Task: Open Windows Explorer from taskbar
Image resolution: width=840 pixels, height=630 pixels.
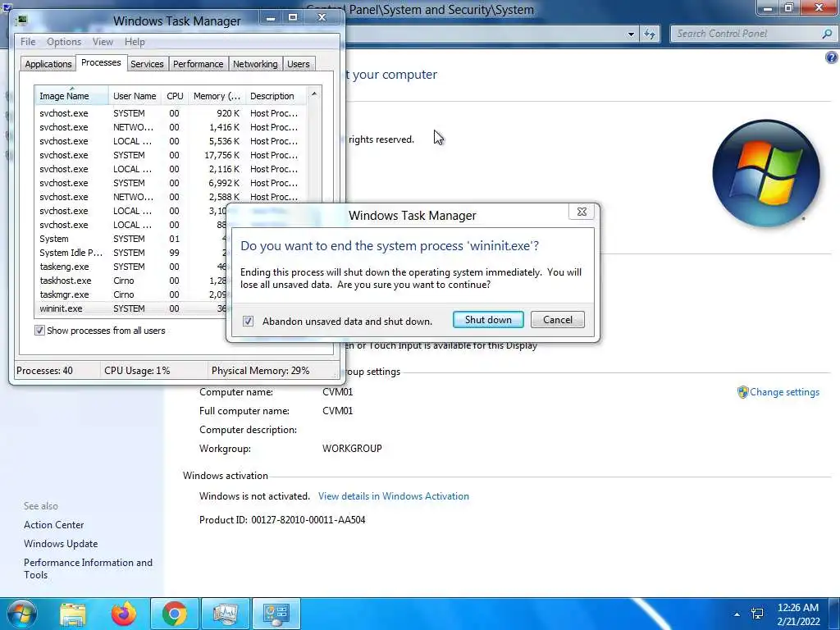Action: 73,614
